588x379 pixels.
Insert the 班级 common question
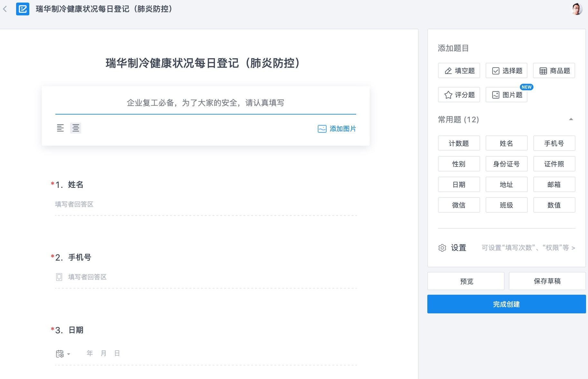[x=507, y=205]
